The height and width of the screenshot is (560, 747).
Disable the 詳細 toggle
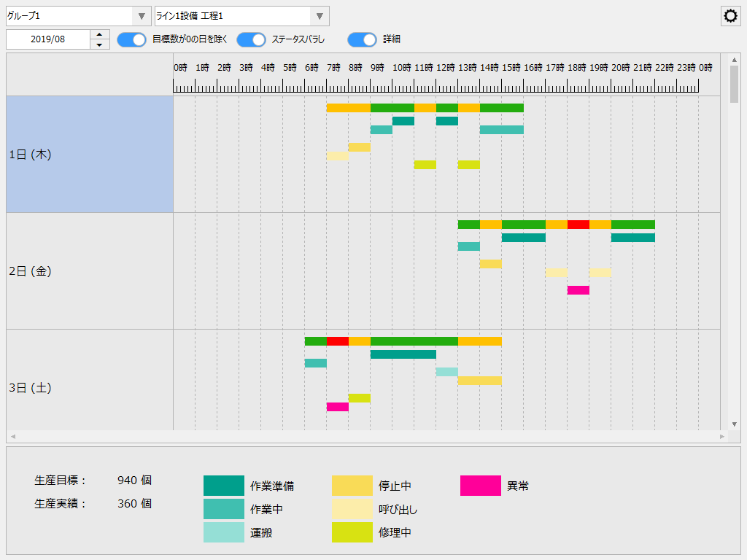coord(363,40)
